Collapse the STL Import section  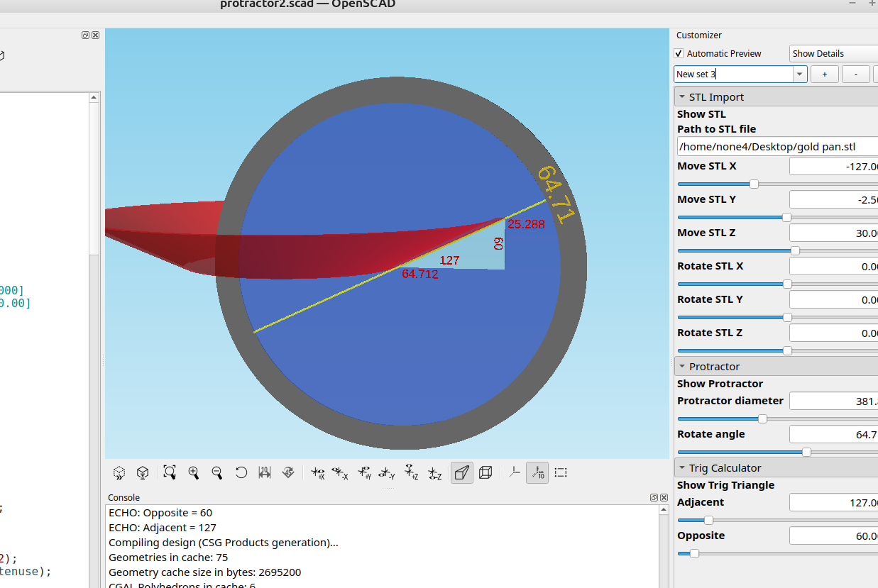682,97
